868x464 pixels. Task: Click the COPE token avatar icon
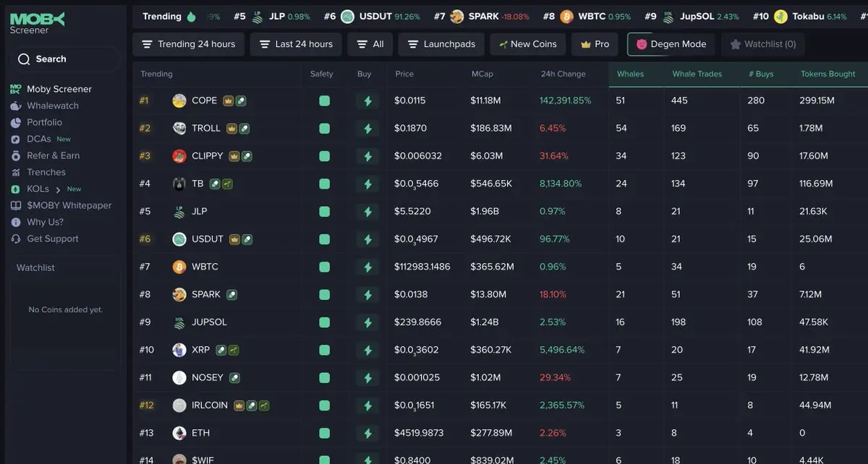tap(179, 101)
